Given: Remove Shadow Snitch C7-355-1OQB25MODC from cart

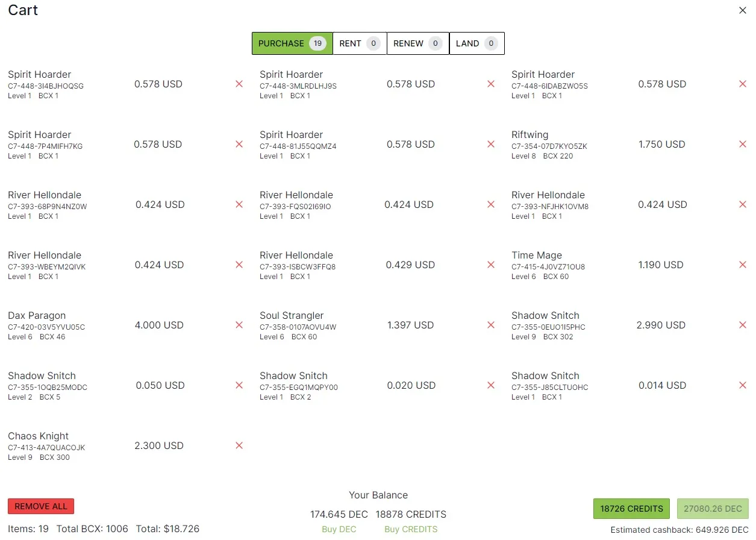Looking at the screenshot, I should pyautogui.click(x=239, y=385).
